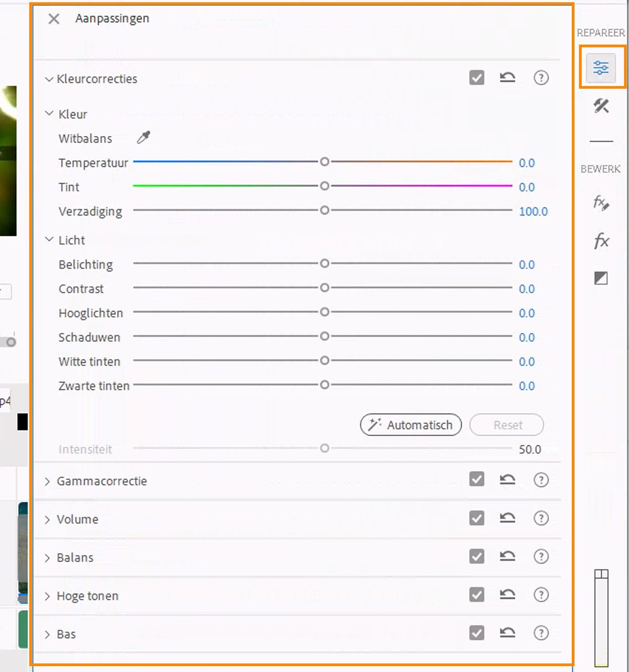Open the fx effects icon
This screenshot has height=672, width=629.
[x=602, y=241]
